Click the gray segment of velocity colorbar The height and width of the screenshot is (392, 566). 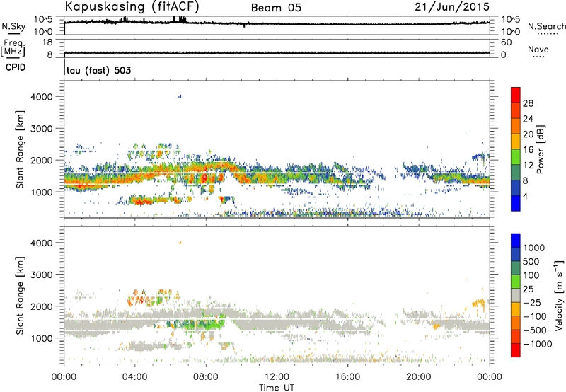516,295
